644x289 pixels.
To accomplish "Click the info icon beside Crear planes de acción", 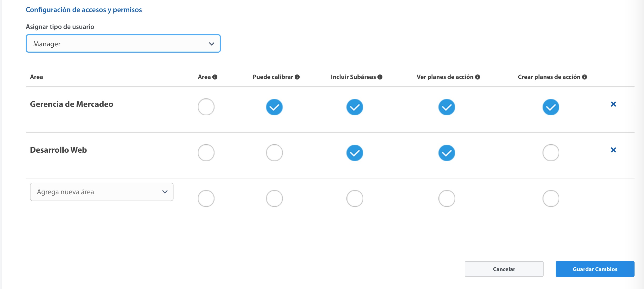I will pos(585,77).
